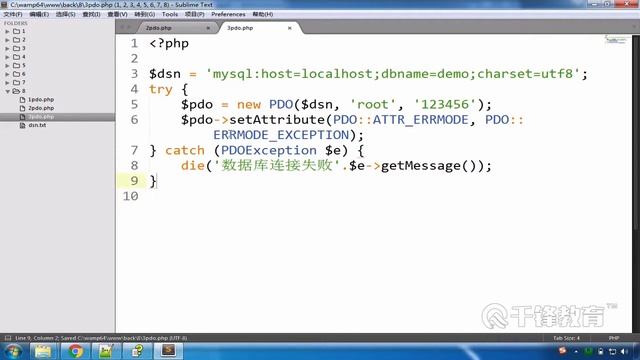Open 2pdo.php from the sidebar

[x=41, y=108]
